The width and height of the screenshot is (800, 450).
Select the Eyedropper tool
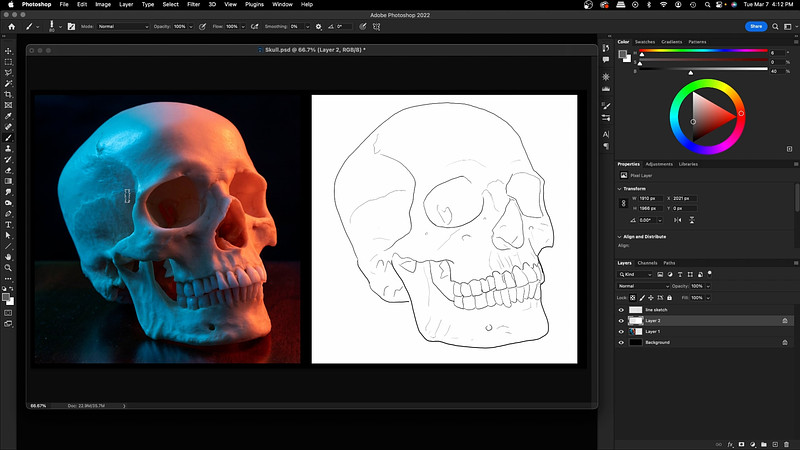[8, 116]
